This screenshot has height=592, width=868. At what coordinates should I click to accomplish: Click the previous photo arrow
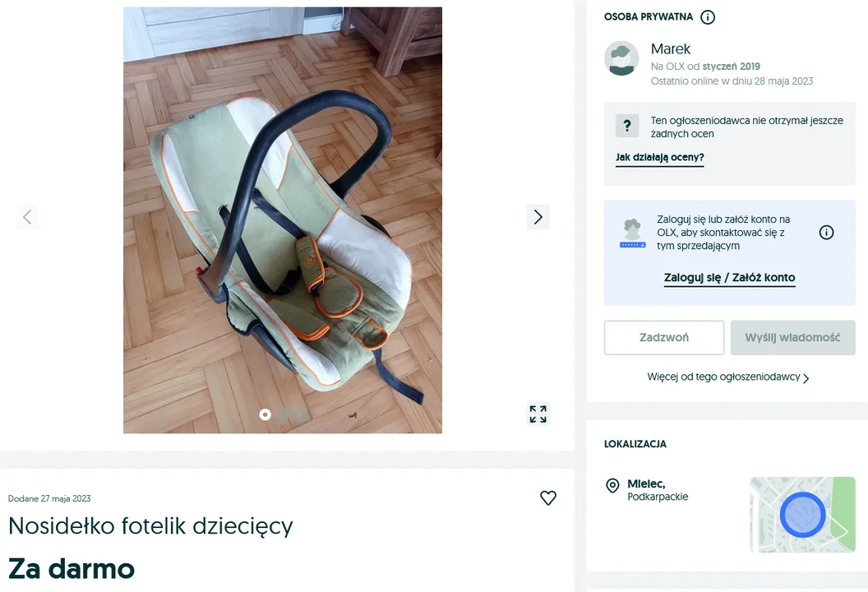pyautogui.click(x=27, y=216)
